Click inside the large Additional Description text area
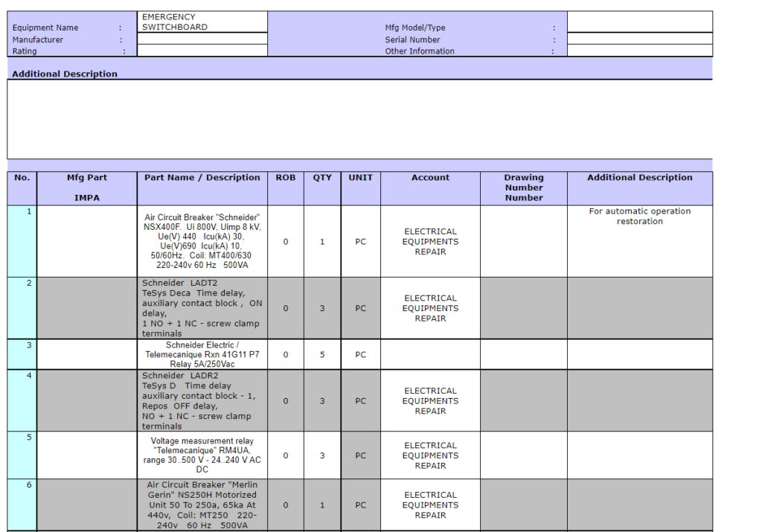The height and width of the screenshot is (532, 762). click(x=359, y=119)
